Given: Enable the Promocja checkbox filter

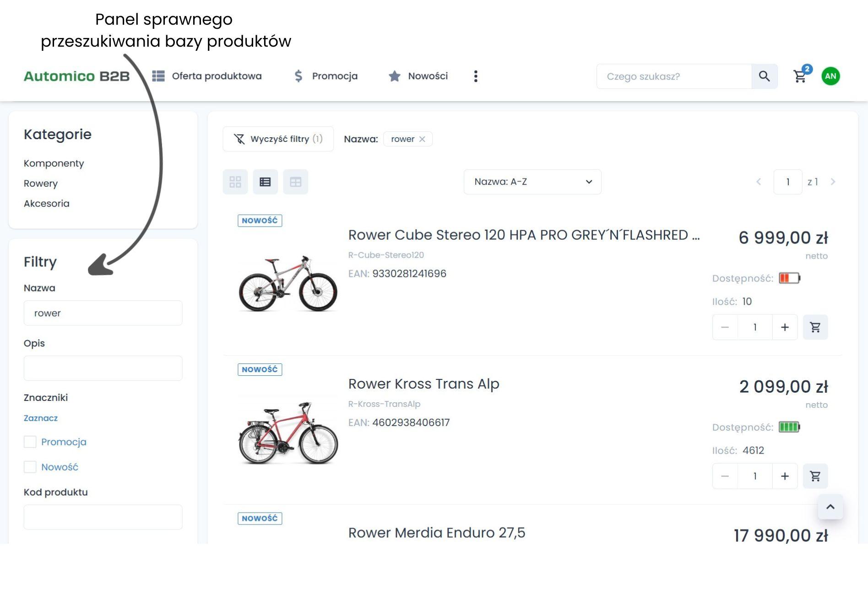Looking at the screenshot, I should click(30, 442).
